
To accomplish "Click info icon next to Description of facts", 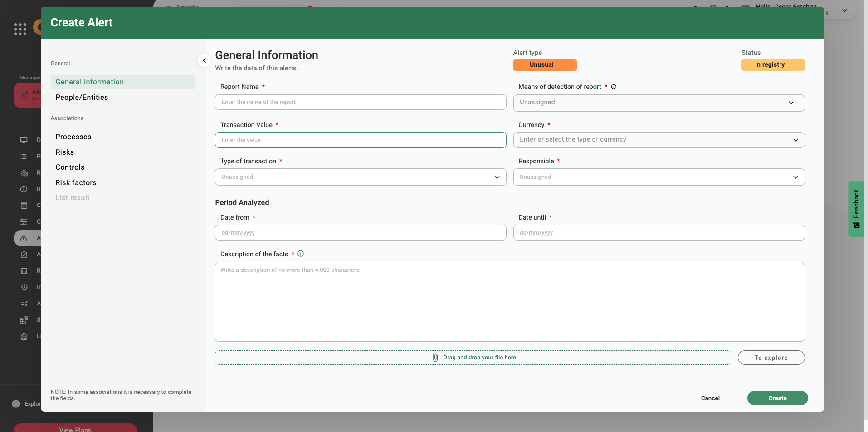I will [x=301, y=254].
